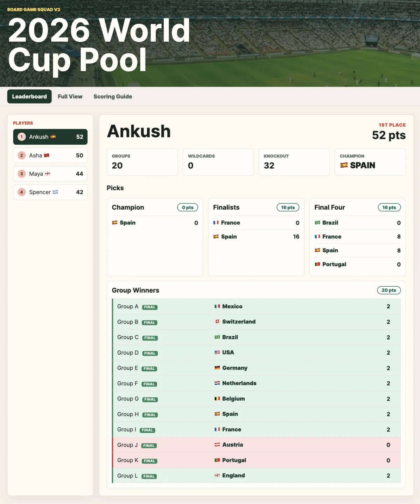Click the Argentina flag beside Spencer
420x504 pixels.
[55, 192]
